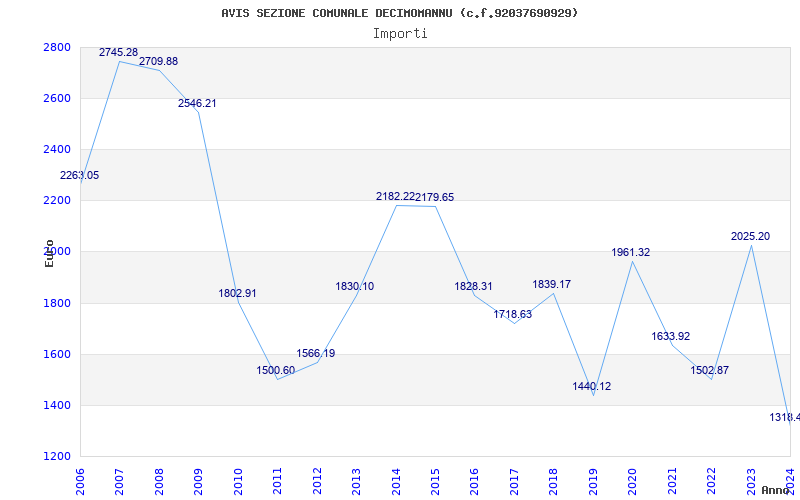This screenshot has height=500, width=800.
Task: Click the 1500.60 data point label
Action: click(276, 370)
